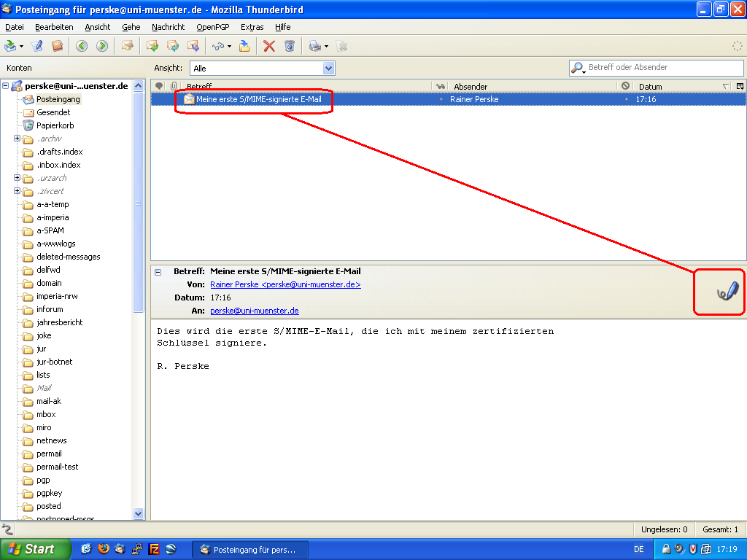Open the Ansicht dropdown showing Alle

coord(262,68)
